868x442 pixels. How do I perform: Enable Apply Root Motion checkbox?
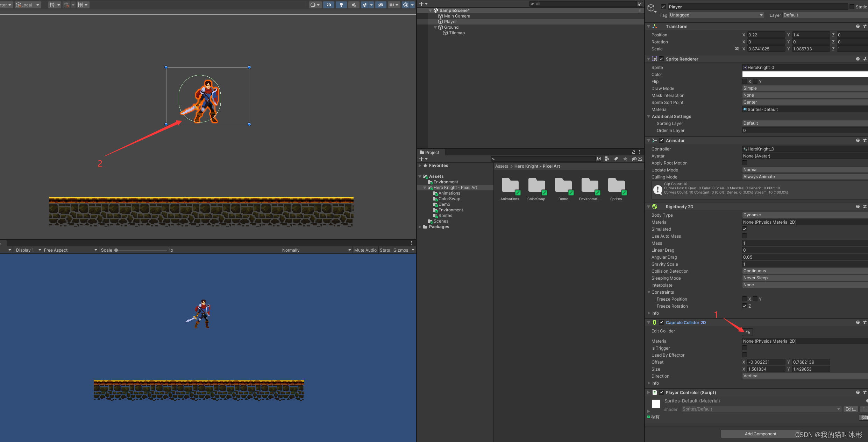745,163
